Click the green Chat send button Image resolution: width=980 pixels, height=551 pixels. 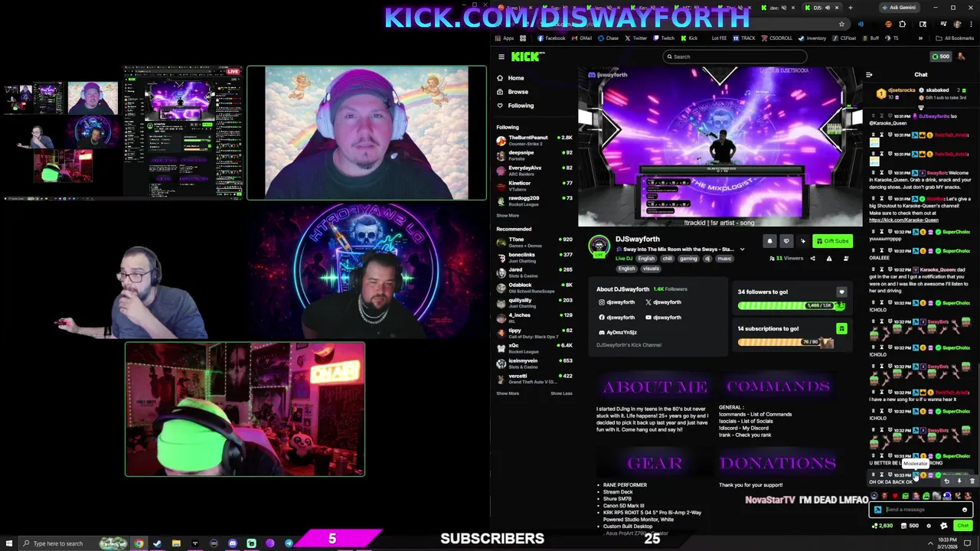[x=963, y=526]
